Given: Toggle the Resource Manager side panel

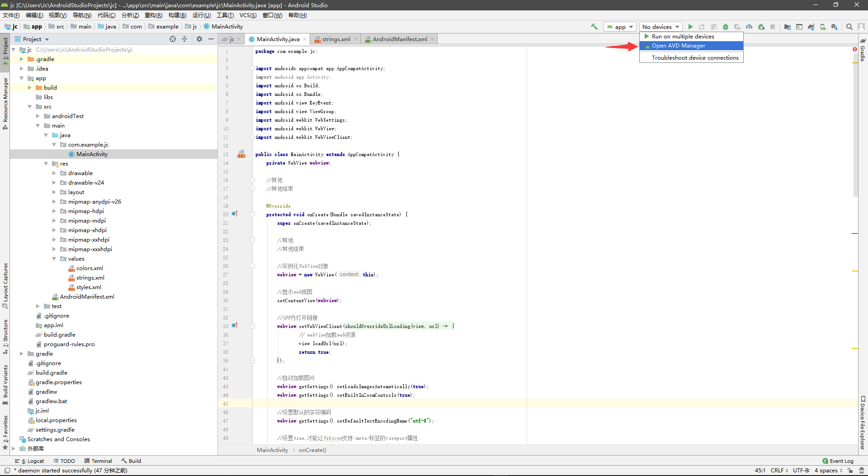Looking at the screenshot, I should 5,103.
